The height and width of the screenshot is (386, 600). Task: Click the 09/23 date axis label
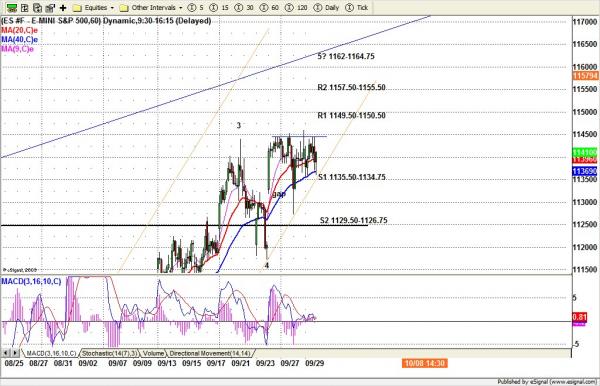(265, 363)
